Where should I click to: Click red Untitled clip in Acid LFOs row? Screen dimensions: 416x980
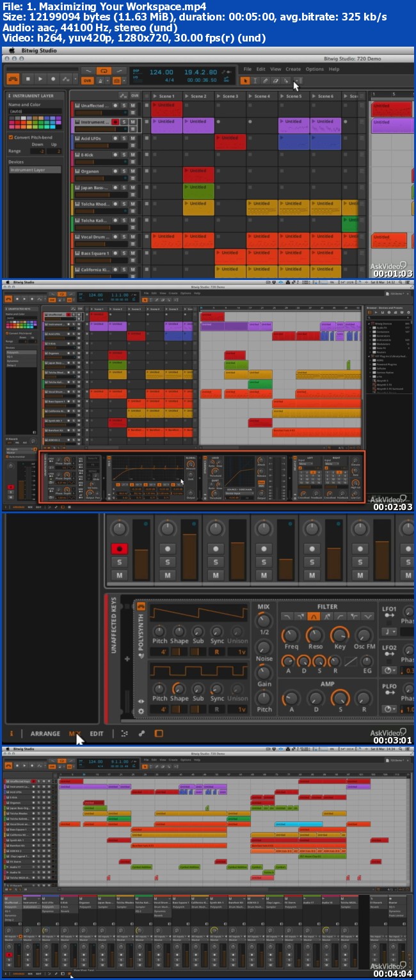click(x=230, y=141)
